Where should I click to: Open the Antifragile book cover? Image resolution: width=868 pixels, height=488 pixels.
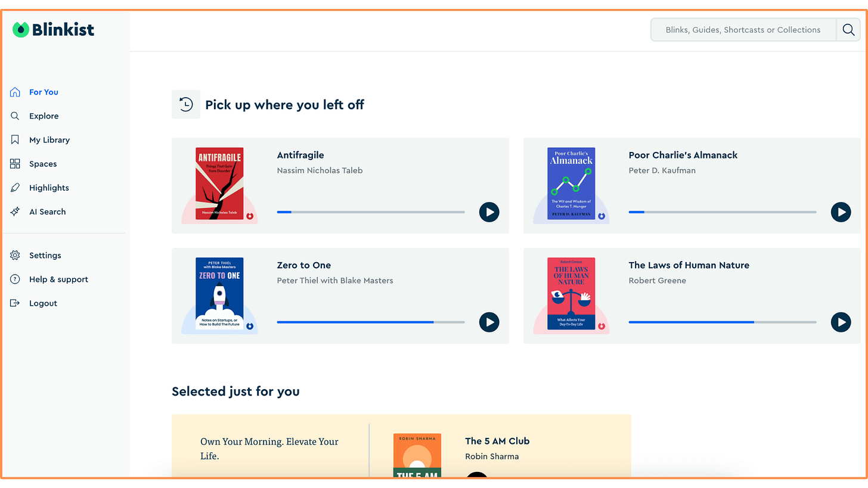tap(219, 184)
